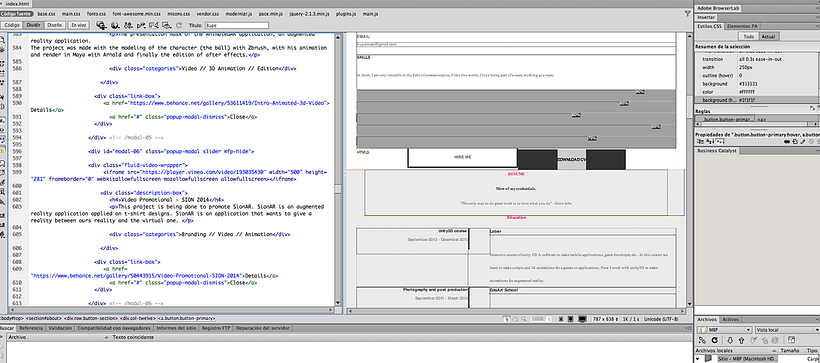This screenshot has width=820, height=363.
Task: Open W3C validation icon
Action: [x=141, y=25]
